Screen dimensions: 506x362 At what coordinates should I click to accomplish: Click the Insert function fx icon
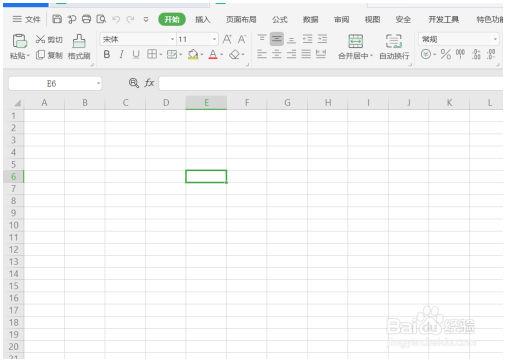149,83
